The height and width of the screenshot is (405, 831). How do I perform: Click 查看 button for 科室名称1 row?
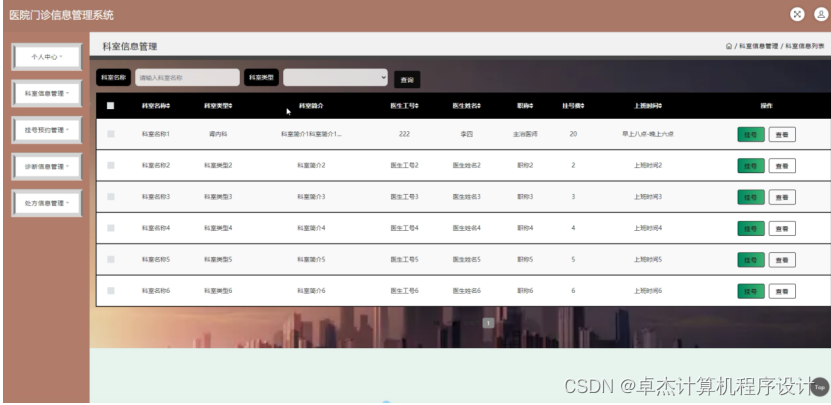pos(782,135)
